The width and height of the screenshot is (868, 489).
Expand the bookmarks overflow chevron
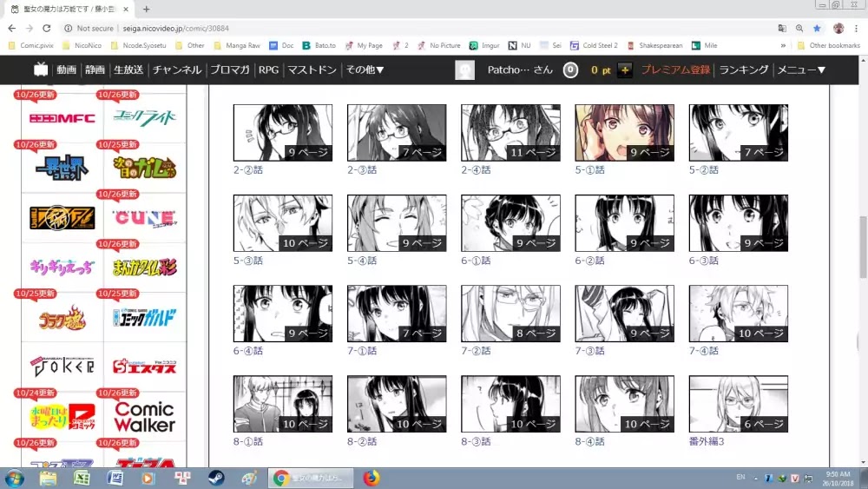pos(784,45)
